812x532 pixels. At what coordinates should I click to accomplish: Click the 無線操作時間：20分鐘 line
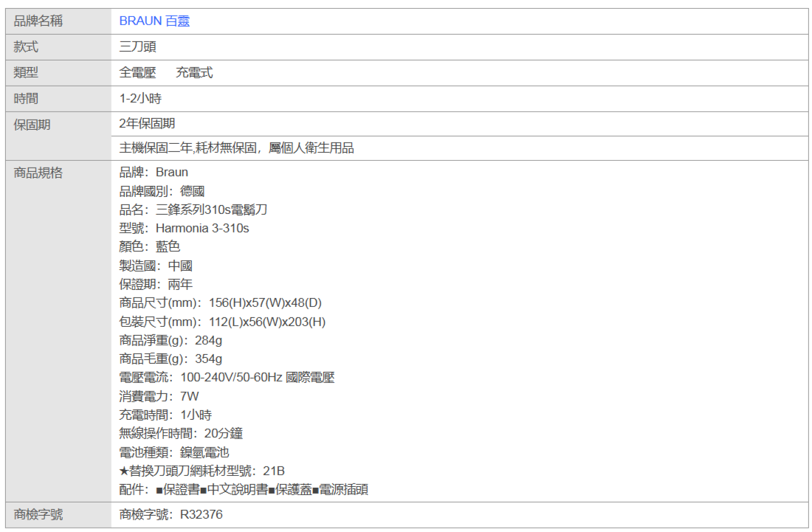(182, 434)
